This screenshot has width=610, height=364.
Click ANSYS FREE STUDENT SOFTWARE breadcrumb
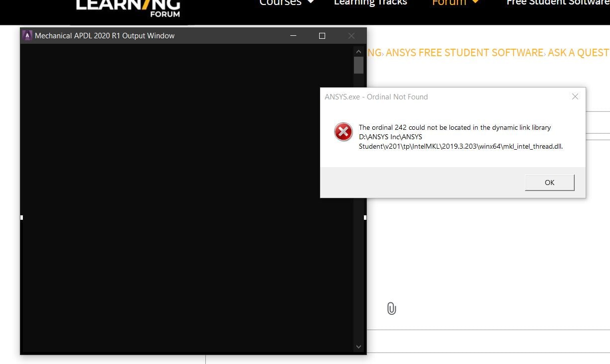pyautogui.click(x=464, y=53)
